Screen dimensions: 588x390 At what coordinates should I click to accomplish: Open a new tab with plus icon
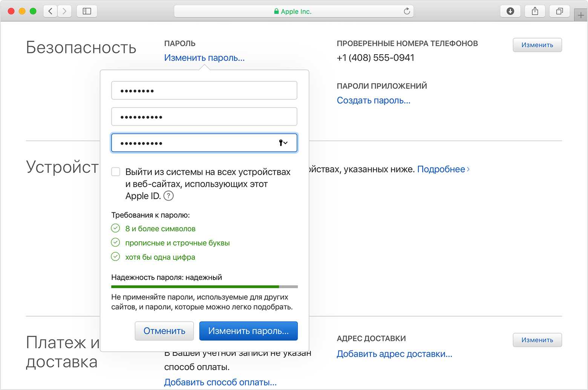[580, 15]
